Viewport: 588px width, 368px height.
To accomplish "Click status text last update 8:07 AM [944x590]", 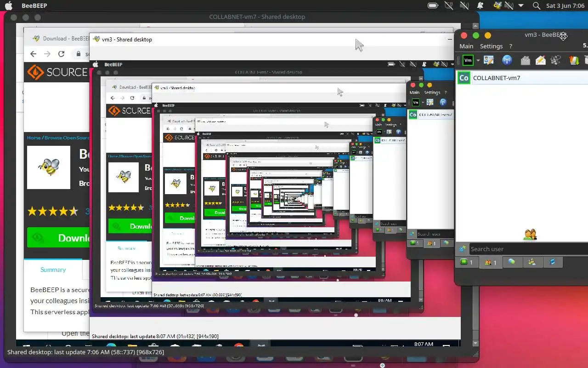I will click(155, 336).
